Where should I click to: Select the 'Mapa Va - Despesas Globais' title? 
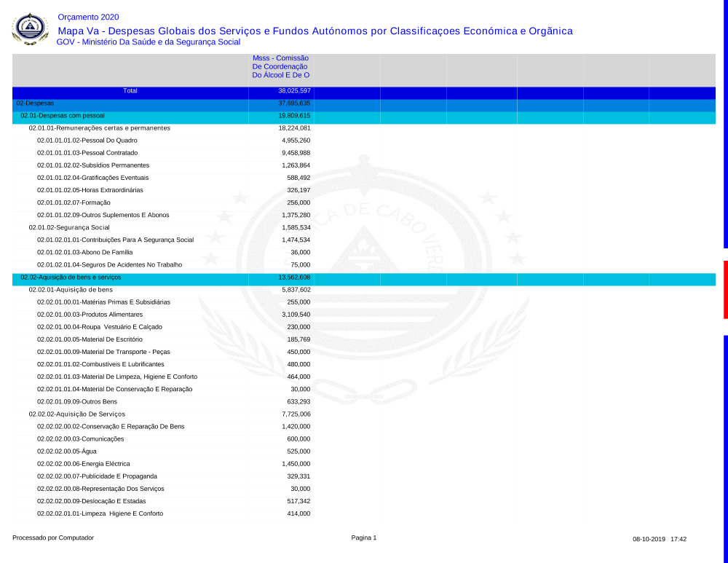point(314,31)
